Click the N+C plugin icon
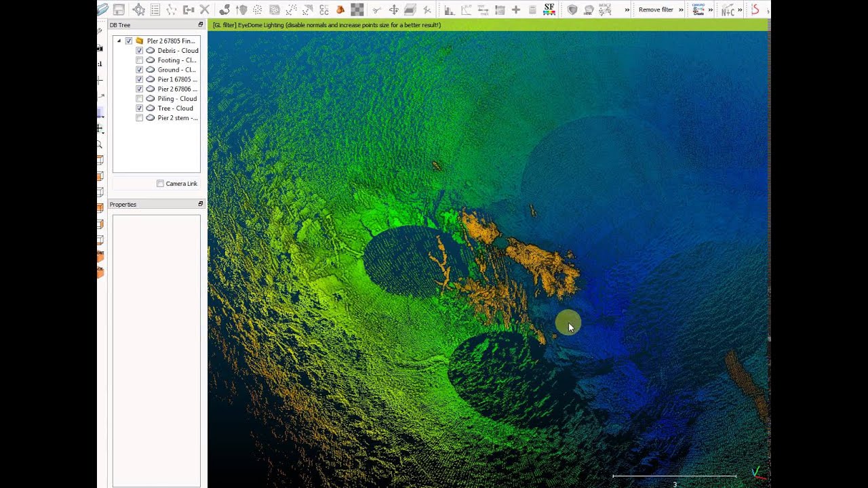Screen dimensions: 868x488 tap(728, 9)
